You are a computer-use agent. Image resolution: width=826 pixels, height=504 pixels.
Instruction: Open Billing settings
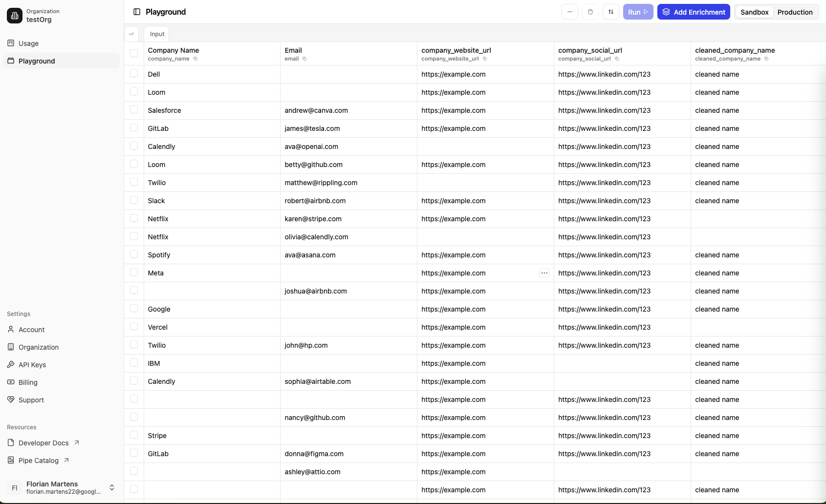(x=62, y=382)
